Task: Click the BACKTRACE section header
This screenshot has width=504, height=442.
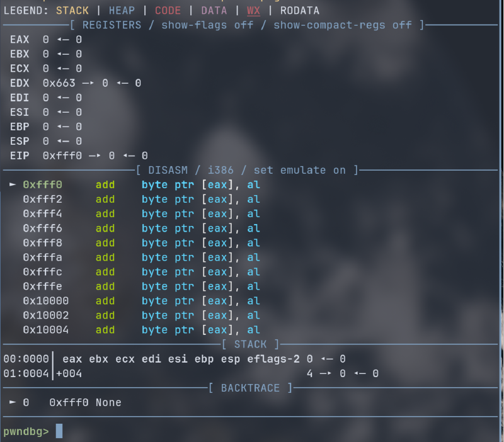Action: [x=250, y=388]
